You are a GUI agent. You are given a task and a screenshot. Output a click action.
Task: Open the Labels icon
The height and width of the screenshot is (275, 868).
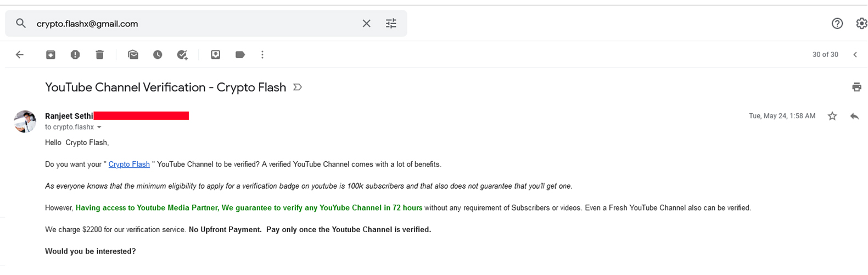(240, 54)
